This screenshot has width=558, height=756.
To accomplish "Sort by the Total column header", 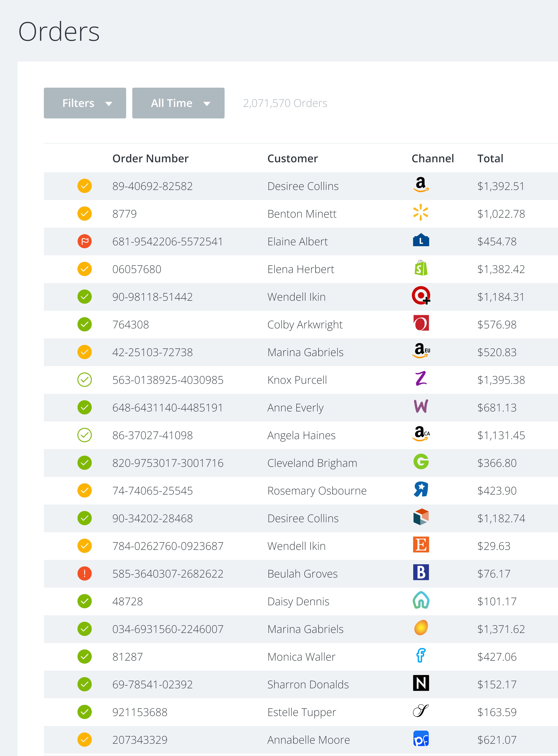I will coord(490,158).
